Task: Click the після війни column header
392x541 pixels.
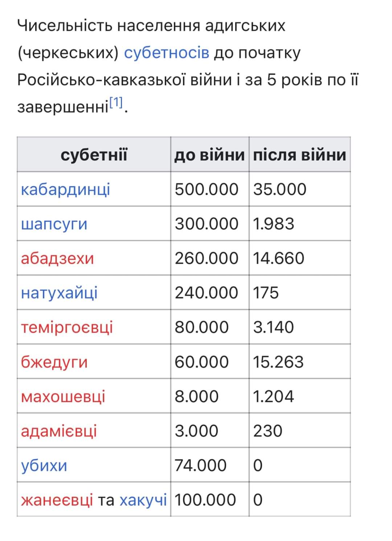Action: click(x=299, y=155)
